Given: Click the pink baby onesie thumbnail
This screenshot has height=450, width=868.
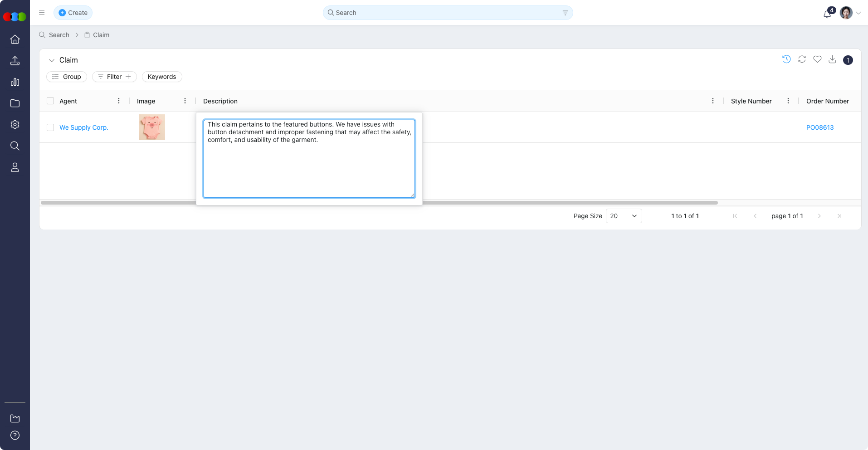Looking at the screenshot, I should (152, 127).
